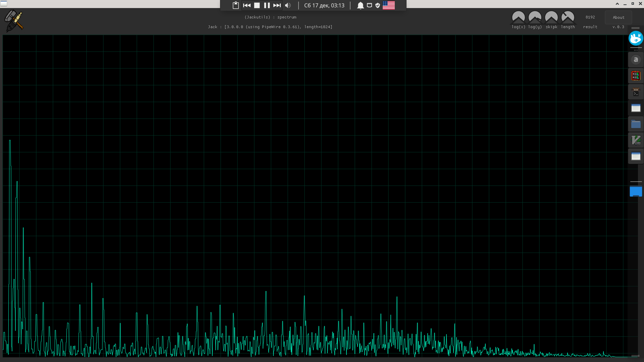The height and width of the screenshot is (362, 644).
Task: Open the Whisker menu mouse icon
Action: [x=636, y=38]
